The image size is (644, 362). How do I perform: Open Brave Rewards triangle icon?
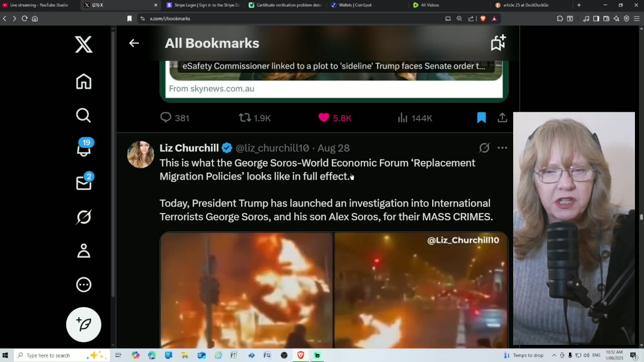pos(494,19)
